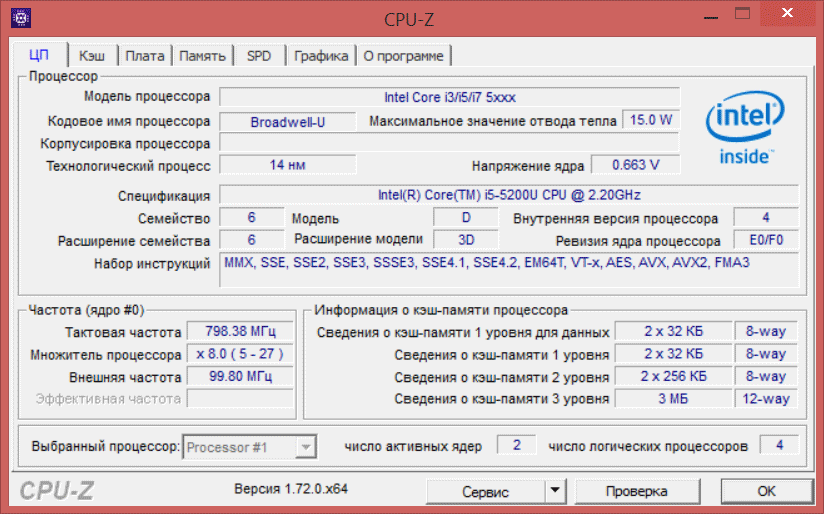Click the logical processors count value 4
The image size is (824, 514).
coord(779,445)
